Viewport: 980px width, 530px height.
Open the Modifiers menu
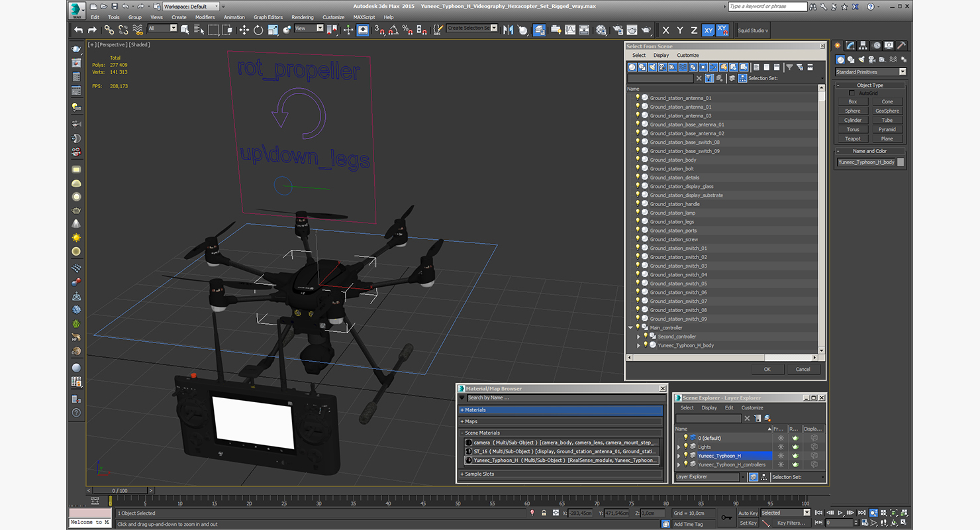[205, 17]
